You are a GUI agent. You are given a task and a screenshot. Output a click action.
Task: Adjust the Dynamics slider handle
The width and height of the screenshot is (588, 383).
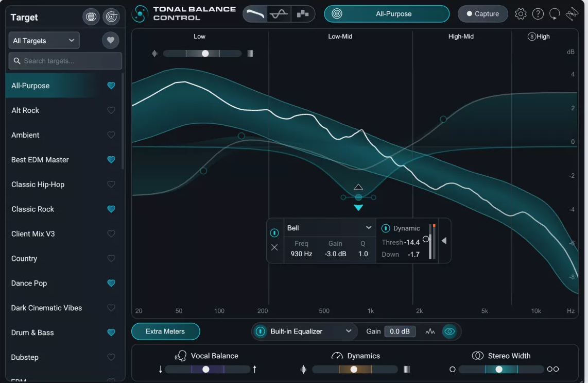tap(354, 369)
